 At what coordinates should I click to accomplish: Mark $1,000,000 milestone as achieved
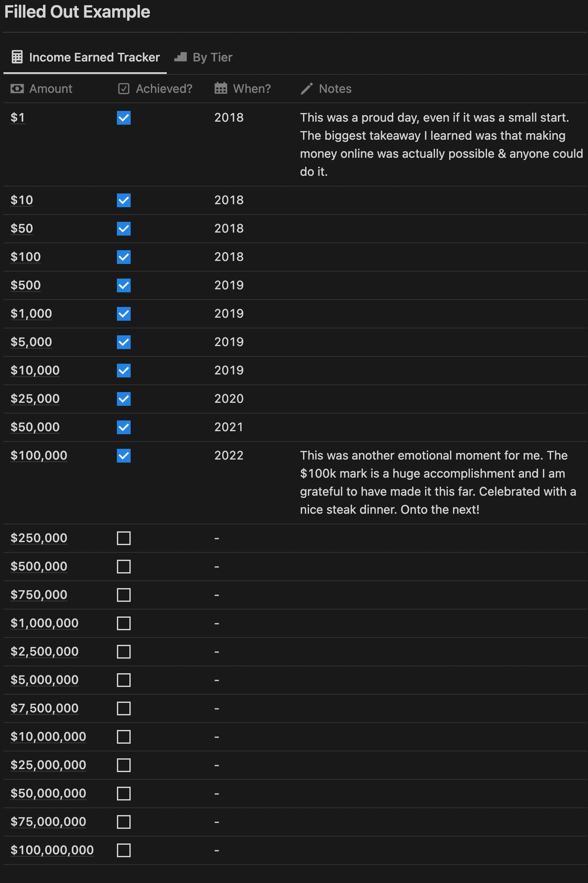click(124, 623)
